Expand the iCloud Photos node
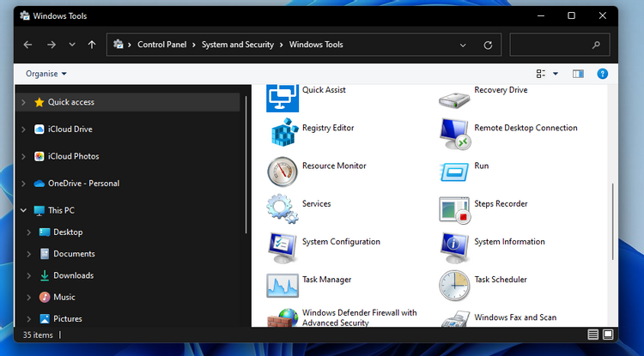This screenshot has width=644, height=356. [x=23, y=156]
